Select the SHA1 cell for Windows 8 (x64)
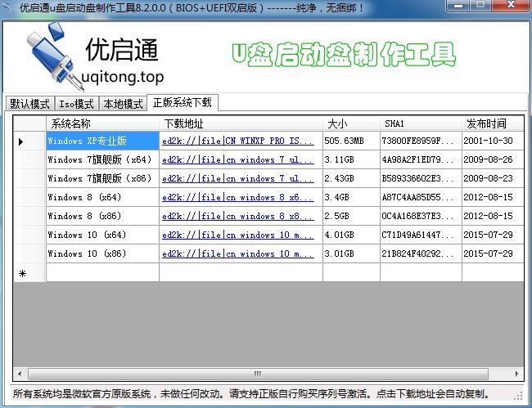 pos(417,197)
